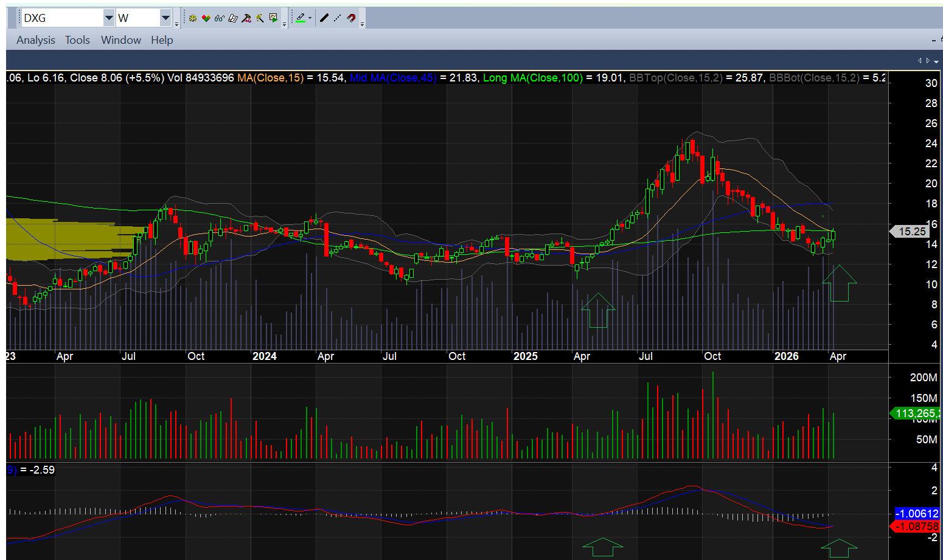Click the hammer-and-chart icon in the toolbar

(x=246, y=18)
